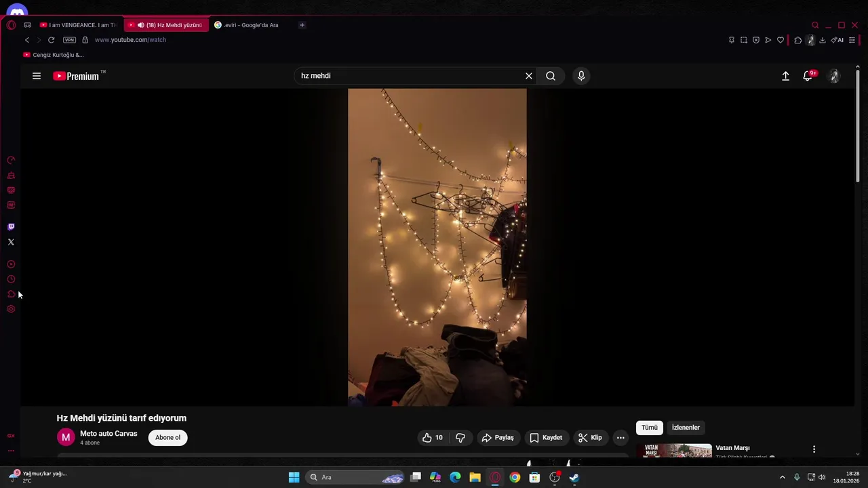The image size is (868, 488).
Task: Open the Opera GX main menu
Action: tap(11, 25)
